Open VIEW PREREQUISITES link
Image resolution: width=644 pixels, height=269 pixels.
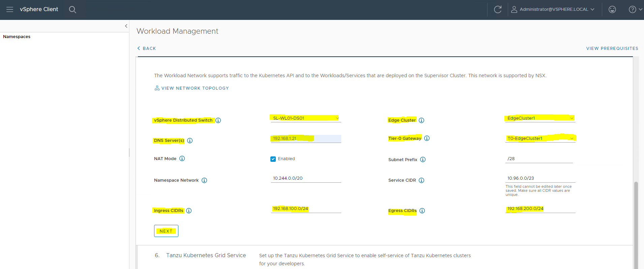tap(612, 48)
